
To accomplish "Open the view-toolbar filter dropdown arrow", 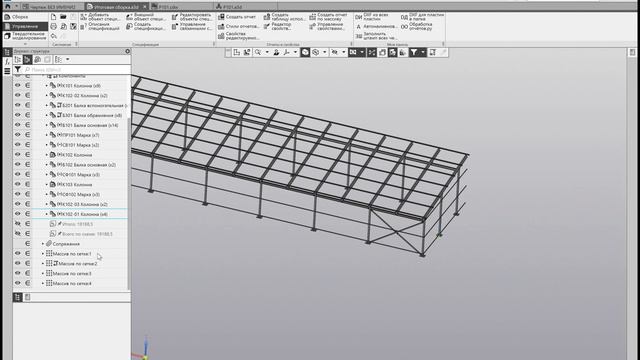I will pos(423,52).
